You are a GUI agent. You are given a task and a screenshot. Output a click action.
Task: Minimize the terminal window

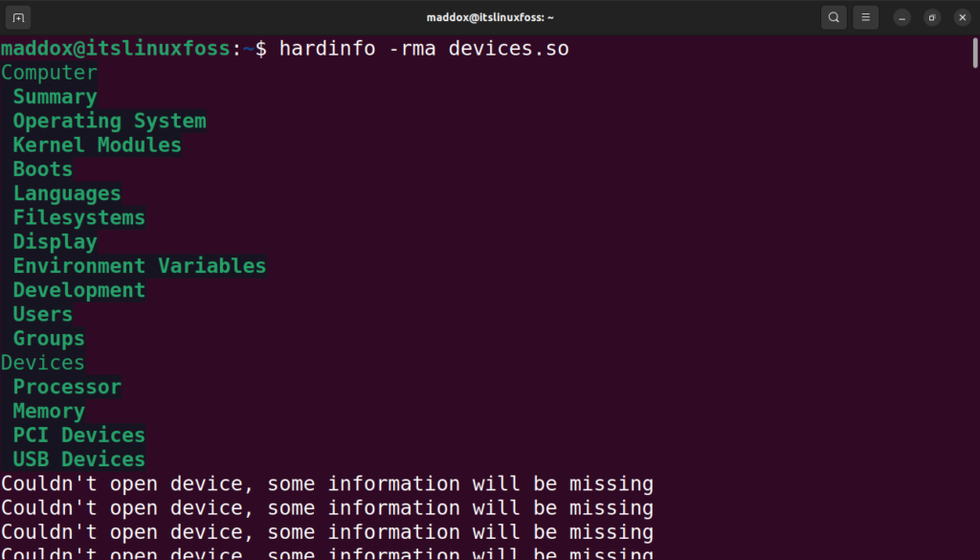(901, 16)
